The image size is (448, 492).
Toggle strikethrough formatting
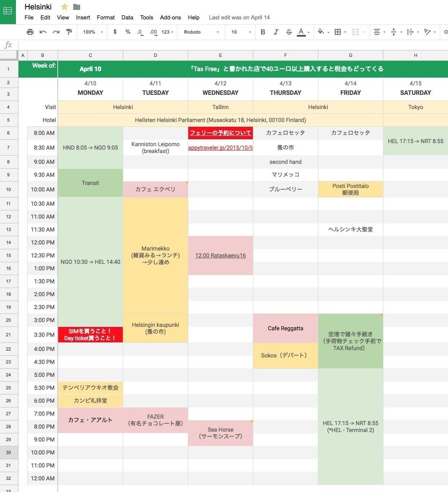(289, 32)
